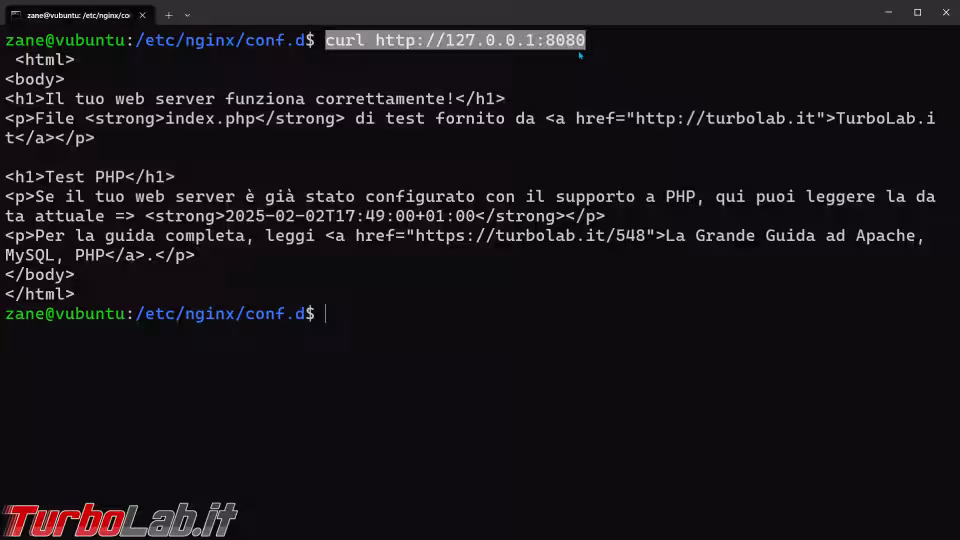Click the 2025-02-02T17:49:00+01:00 timestamp
The image size is (960, 540).
pos(350,216)
